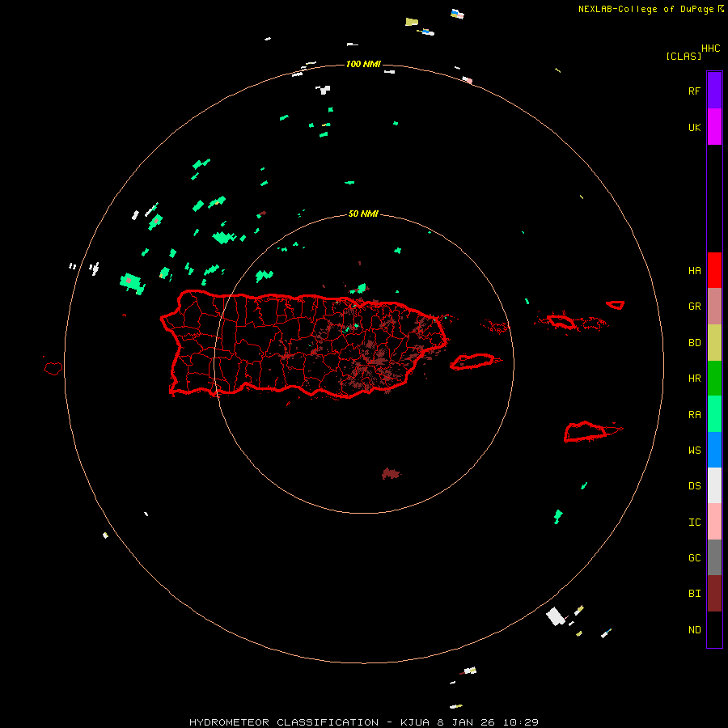Click the "BD" legend label
Image resolution: width=728 pixels, height=728 pixels.
pos(694,343)
